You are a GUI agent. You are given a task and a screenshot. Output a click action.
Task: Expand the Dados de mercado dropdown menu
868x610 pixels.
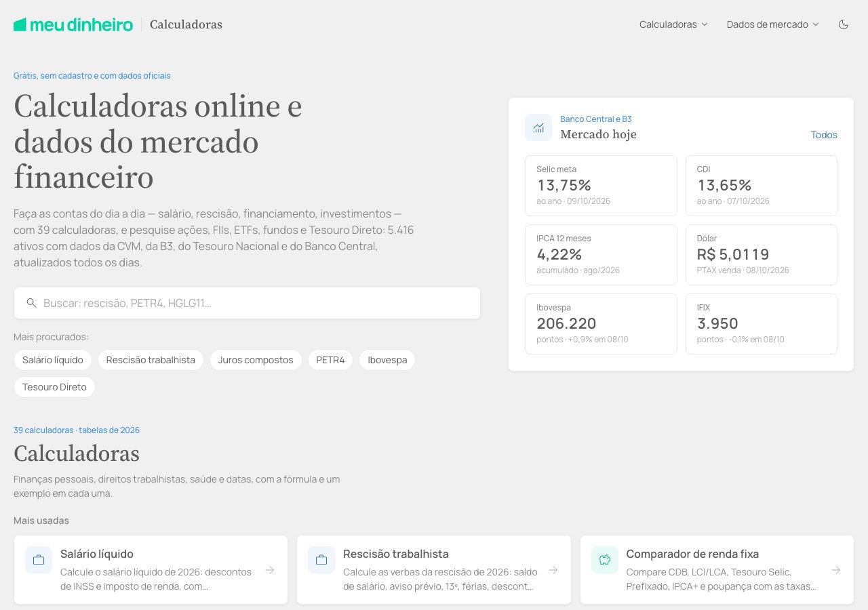click(773, 24)
